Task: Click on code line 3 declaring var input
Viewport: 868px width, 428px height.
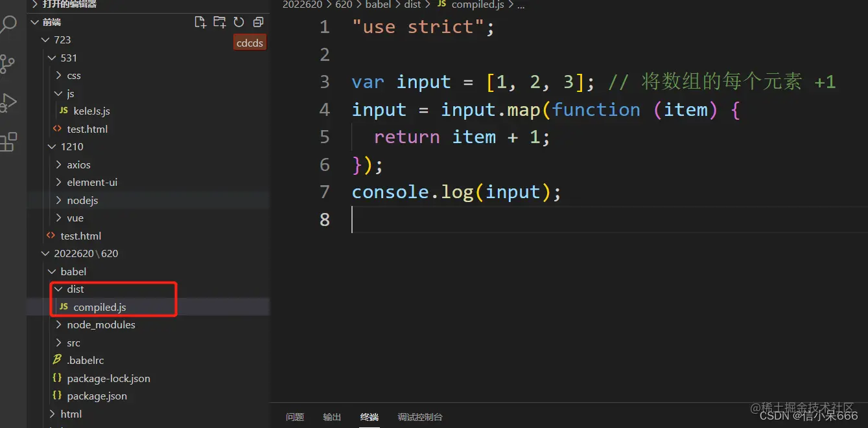Action: point(594,82)
